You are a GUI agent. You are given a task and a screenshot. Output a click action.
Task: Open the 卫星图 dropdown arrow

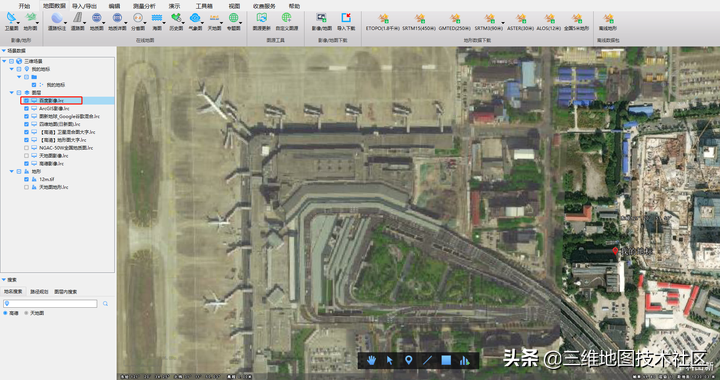coord(18,23)
